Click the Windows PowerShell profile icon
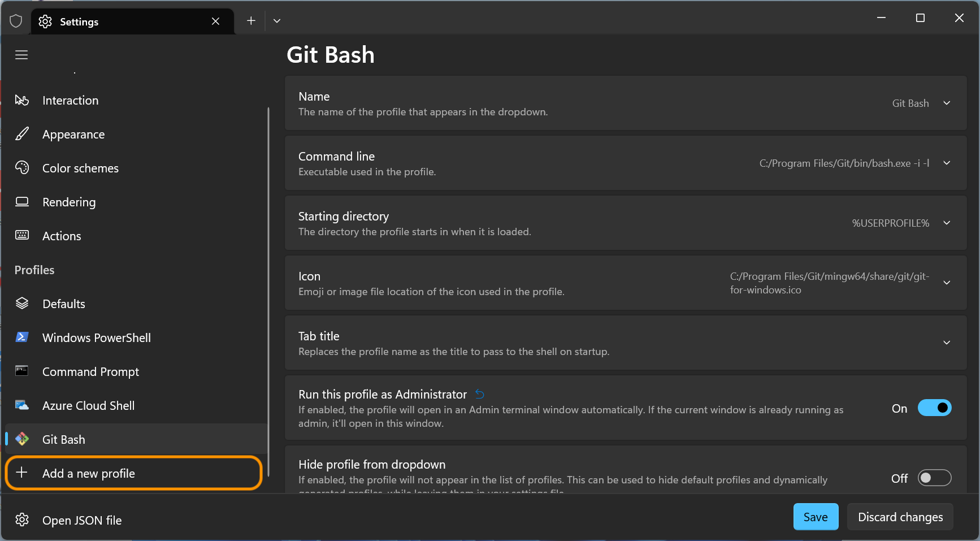Screen dimensions: 980x541 22,337
